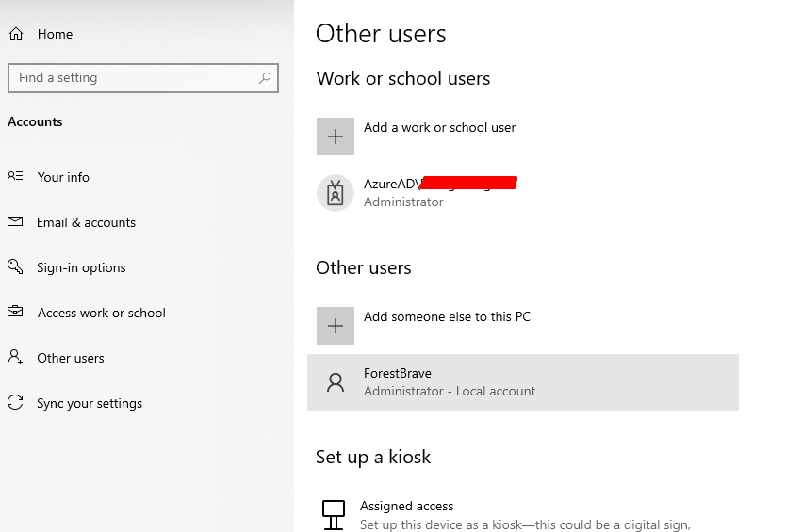
Task: Click the Email envelope icon
Action: [x=15, y=221]
